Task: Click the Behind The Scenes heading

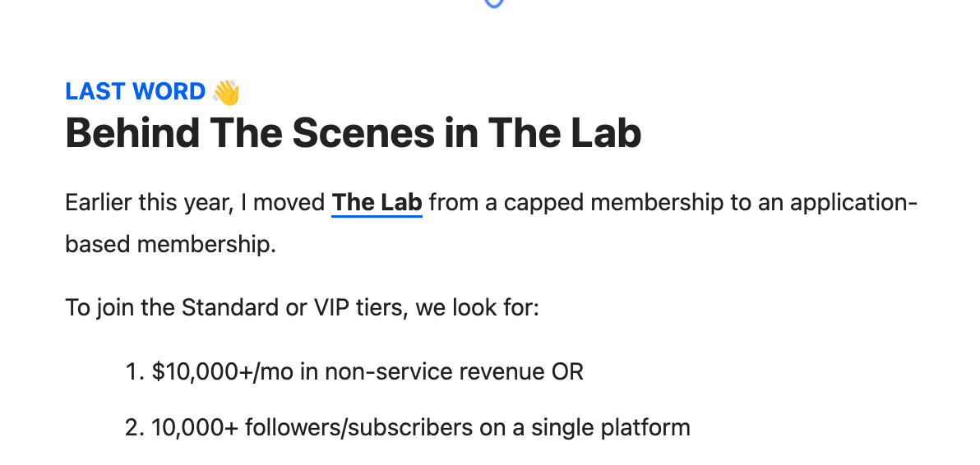Action: (x=354, y=133)
